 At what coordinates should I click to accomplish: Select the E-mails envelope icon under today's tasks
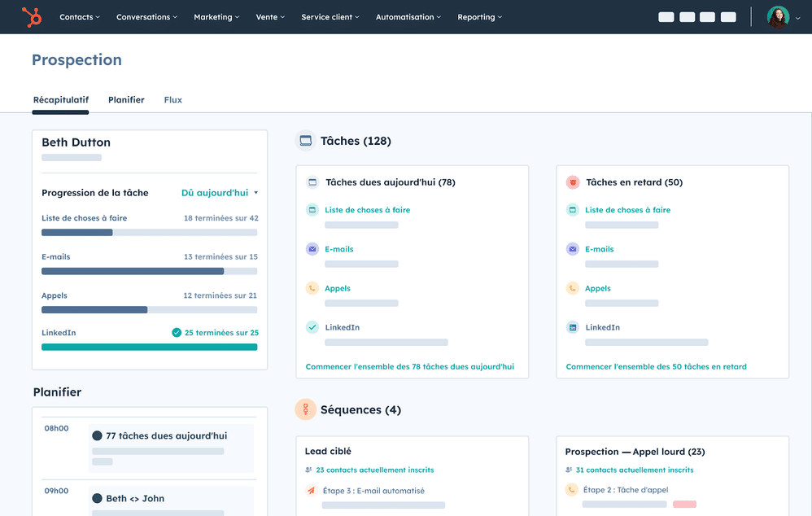pyautogui.click(x=312, y=249)
